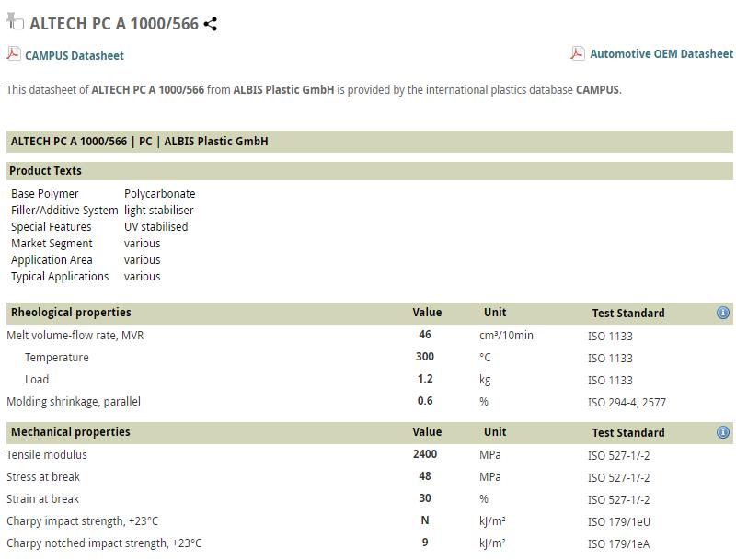Click the Application Area label
Screen dimensions: 736x560
pyautogui.click(x=52, y=260)
